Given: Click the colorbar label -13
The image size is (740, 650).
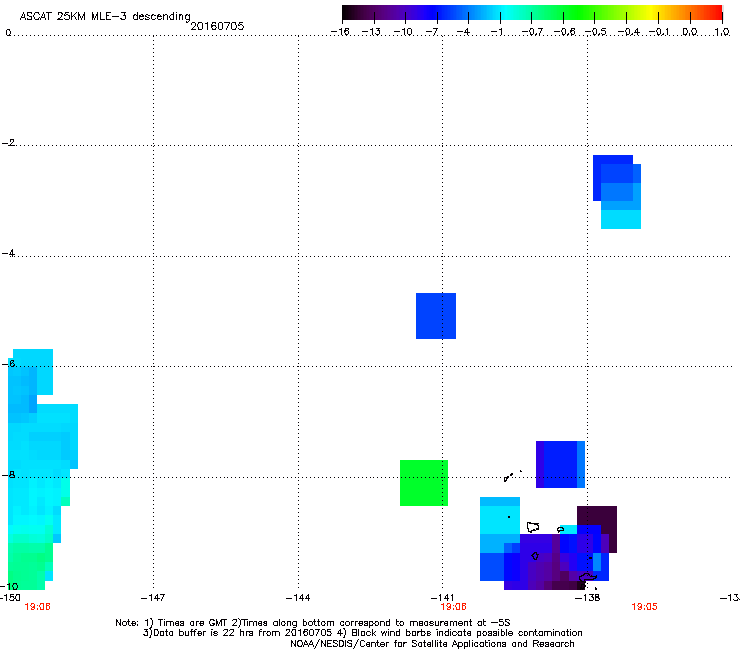Looking at the screenshot, I should pyautogui.click(x=371, y=32).
